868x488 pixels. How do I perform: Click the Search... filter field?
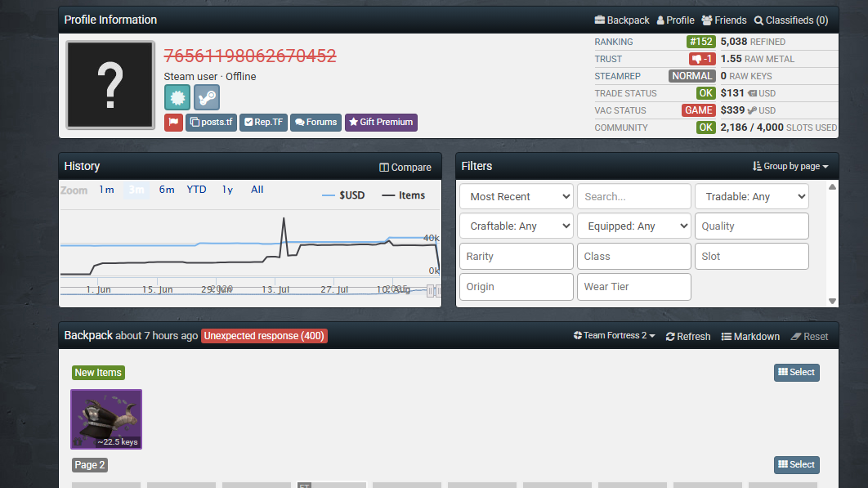tap(634, 196)
